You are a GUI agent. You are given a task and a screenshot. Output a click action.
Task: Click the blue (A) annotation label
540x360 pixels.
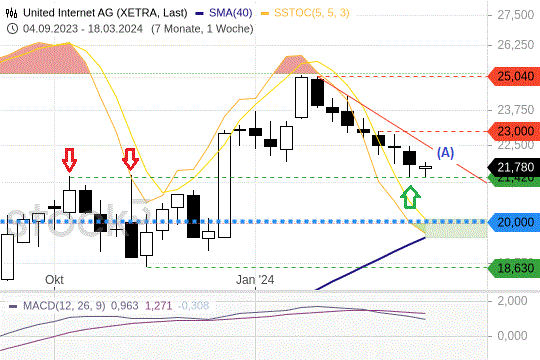(445, 152)
